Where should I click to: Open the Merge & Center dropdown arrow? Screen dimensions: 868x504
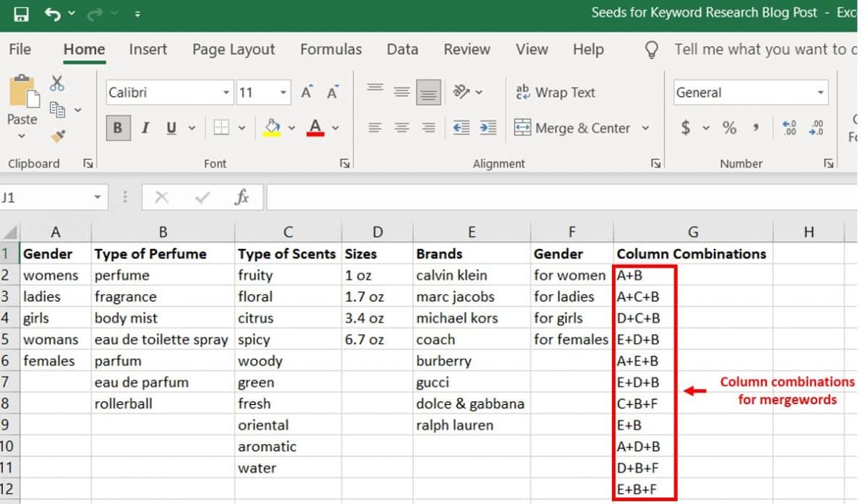click(645, 128)
